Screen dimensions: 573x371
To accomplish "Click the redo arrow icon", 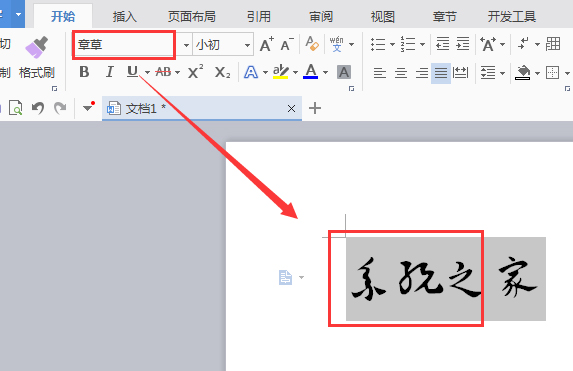I will [x=60, y=108].
